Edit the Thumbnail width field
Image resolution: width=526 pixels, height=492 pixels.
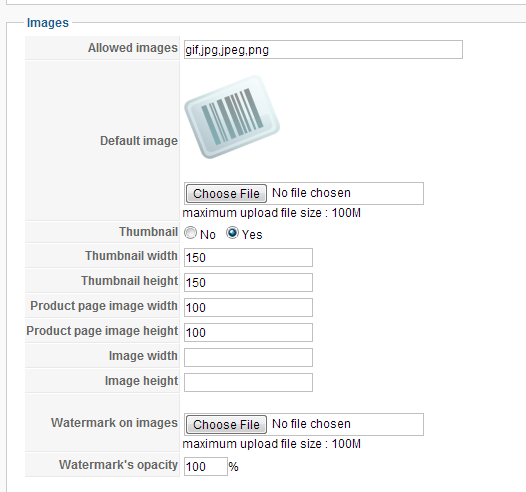point(248,258)
